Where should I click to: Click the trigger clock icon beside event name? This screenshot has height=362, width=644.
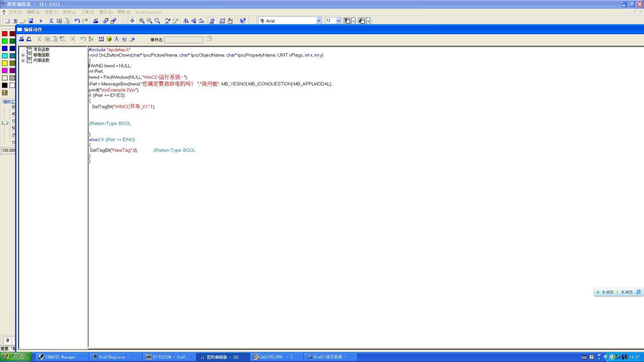pos(209,39)
